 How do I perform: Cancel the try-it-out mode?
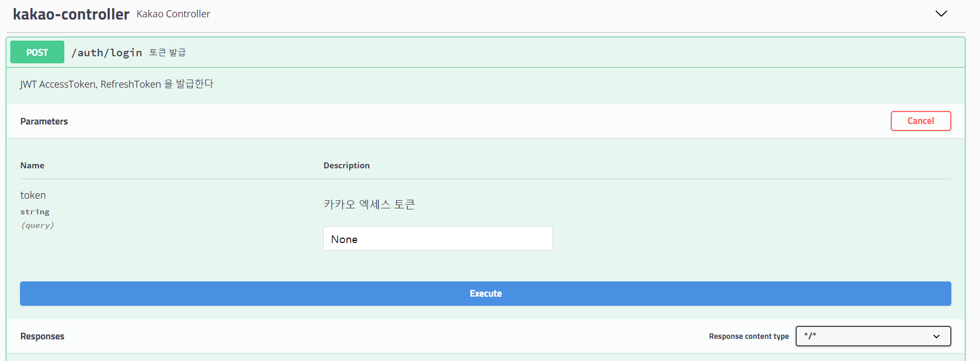point(921,121)
